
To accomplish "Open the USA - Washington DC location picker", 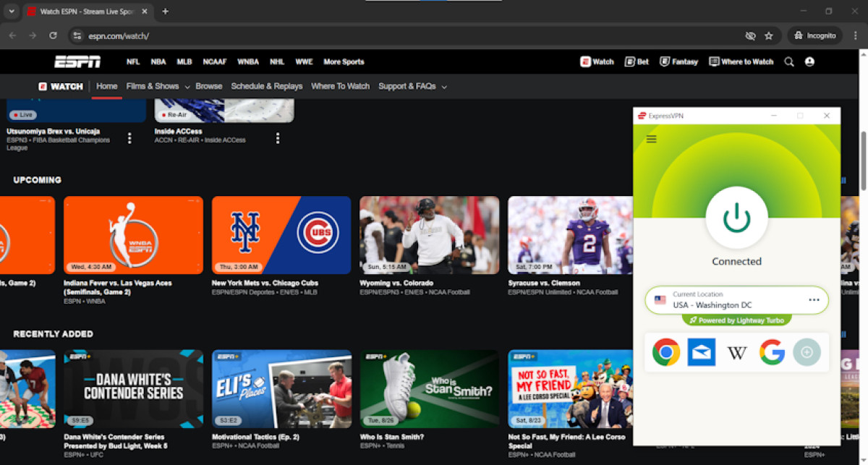I will (736, 300).
